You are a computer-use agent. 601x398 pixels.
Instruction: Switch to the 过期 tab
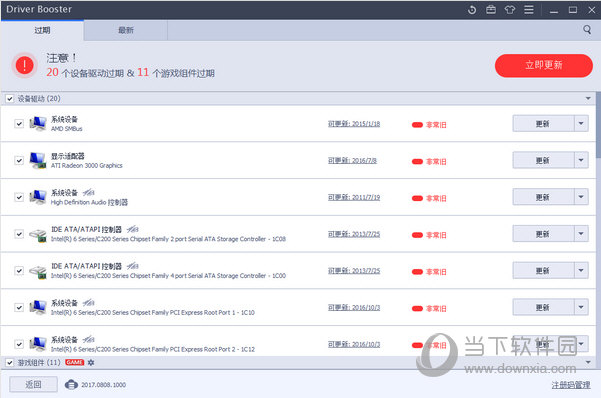point(42,30)
